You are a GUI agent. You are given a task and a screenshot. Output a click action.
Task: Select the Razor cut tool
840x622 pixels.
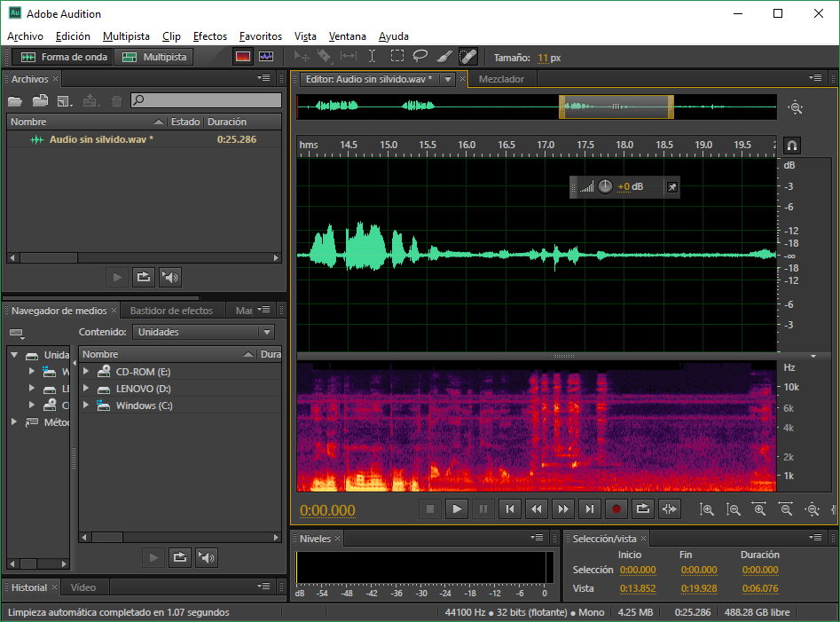(x=324, y=57)
